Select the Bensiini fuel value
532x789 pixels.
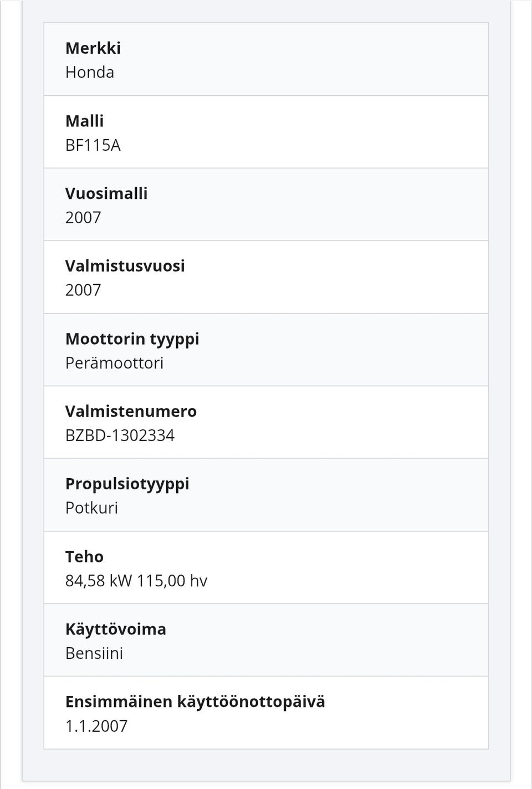(94, 653)
